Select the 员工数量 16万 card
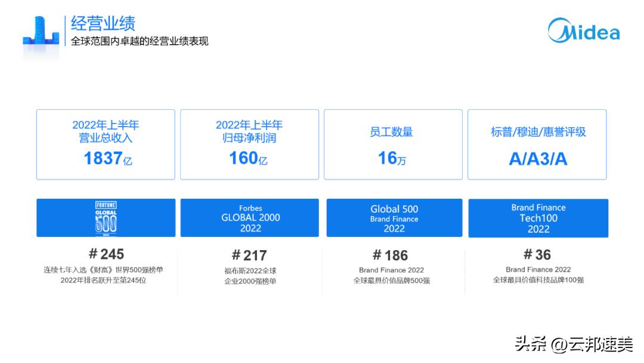 393,144
